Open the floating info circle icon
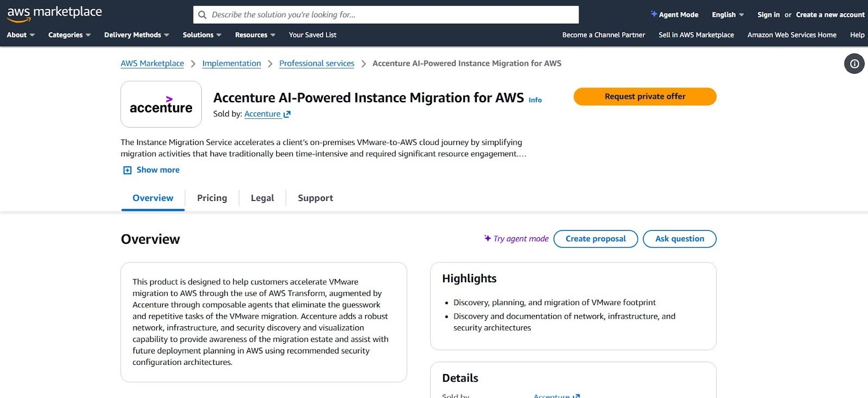 pos(854,64)
